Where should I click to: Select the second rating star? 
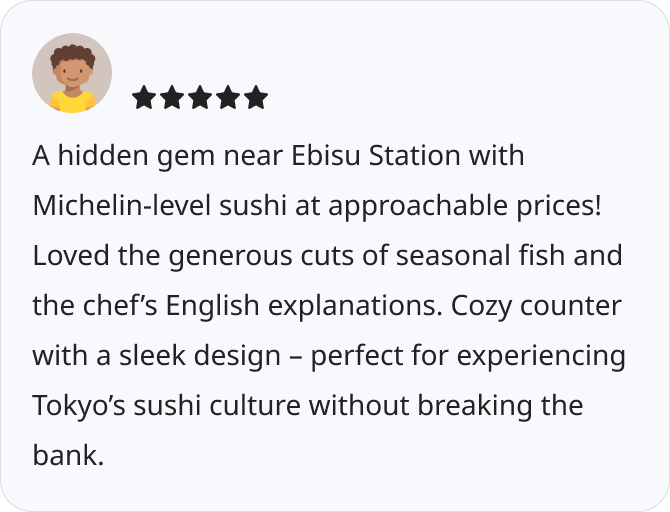point(172,97)
